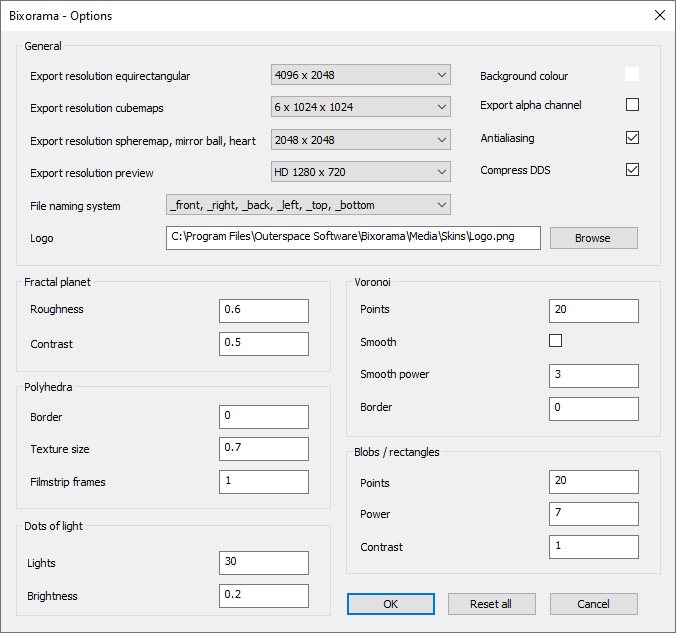Open the File naming system dropdown
This screenshot has height=633, width=676.
click(308, 205)
